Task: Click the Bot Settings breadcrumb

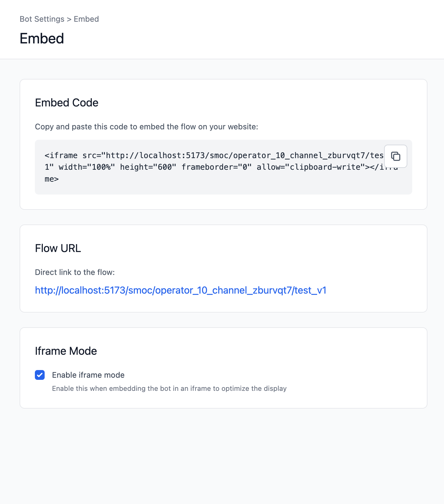Action: [x=42, y=19]
